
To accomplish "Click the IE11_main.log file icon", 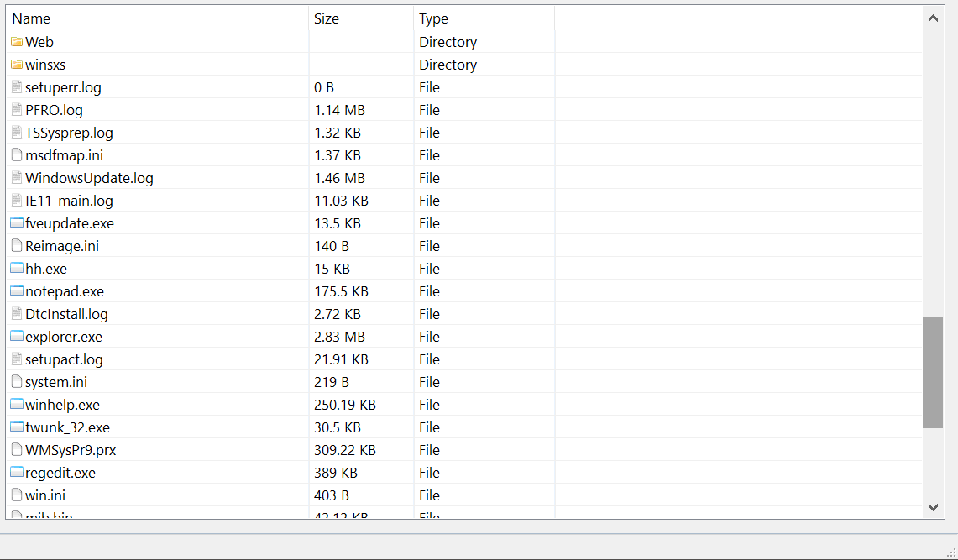I will (x=17, y=201).
